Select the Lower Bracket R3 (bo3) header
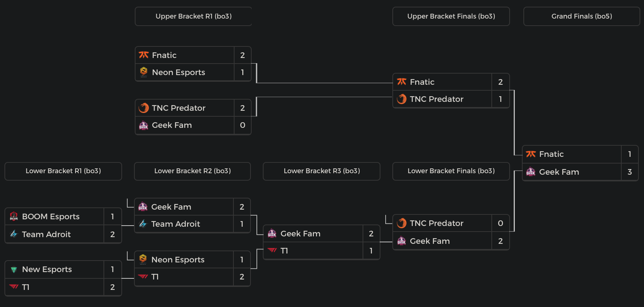 tap(322, 171)
